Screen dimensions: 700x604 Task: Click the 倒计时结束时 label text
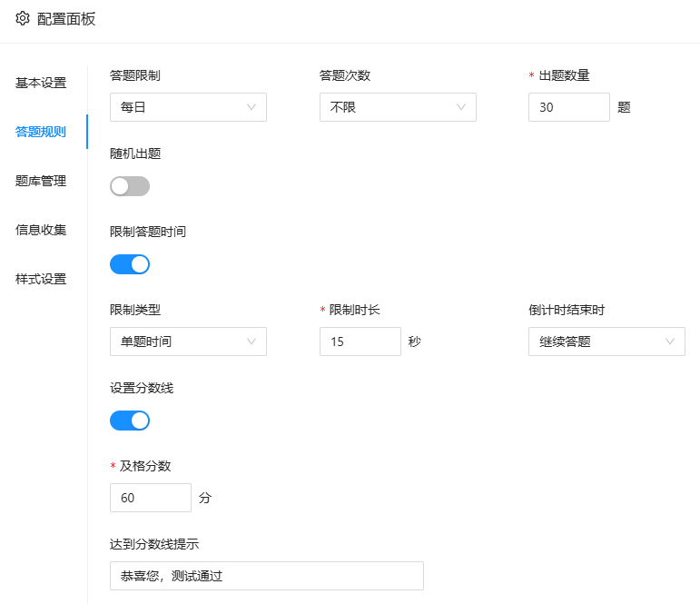pos(567,310)
